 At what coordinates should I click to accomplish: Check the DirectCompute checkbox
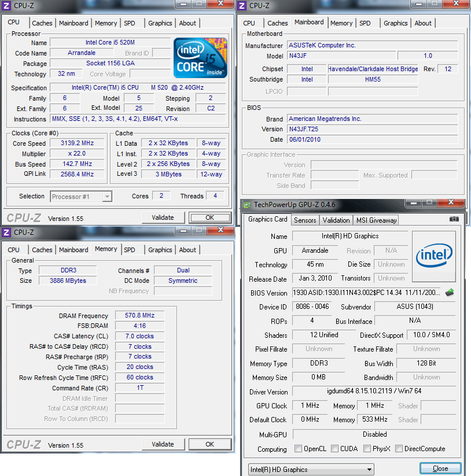(x=399, y=449)
